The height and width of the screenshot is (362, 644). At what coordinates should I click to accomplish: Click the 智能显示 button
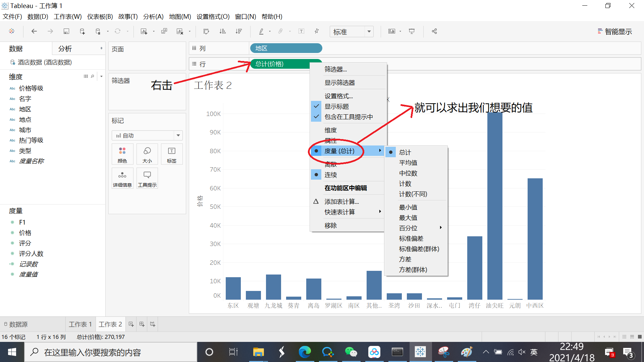(615, 32)
